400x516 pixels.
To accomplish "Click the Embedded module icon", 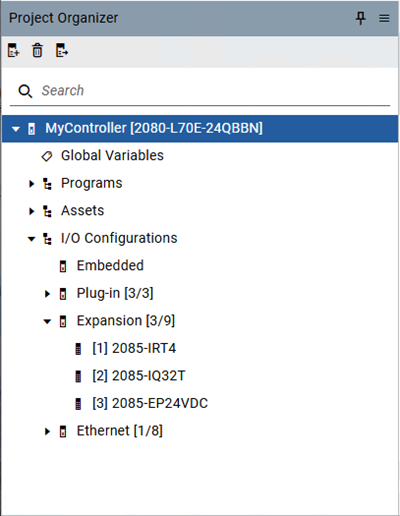I will click(x=63, y=267).
